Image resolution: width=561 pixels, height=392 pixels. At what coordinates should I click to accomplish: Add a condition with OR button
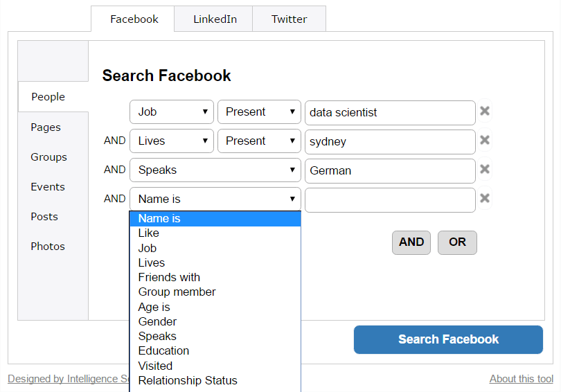[457, 242]
